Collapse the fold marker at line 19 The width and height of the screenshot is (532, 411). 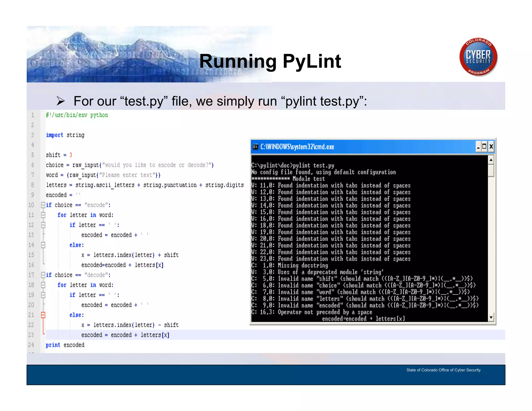pyautogui.click(x=43, y=295)
